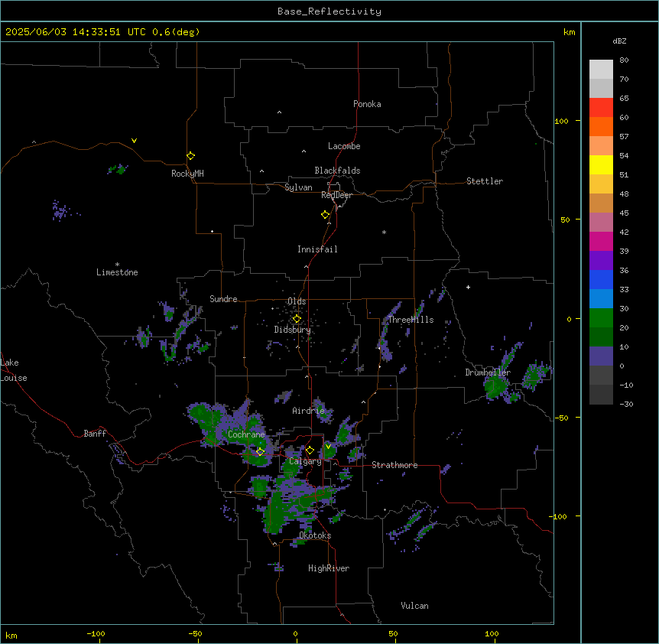
Task: Click the Didsbury label
Action: point(293,330)
